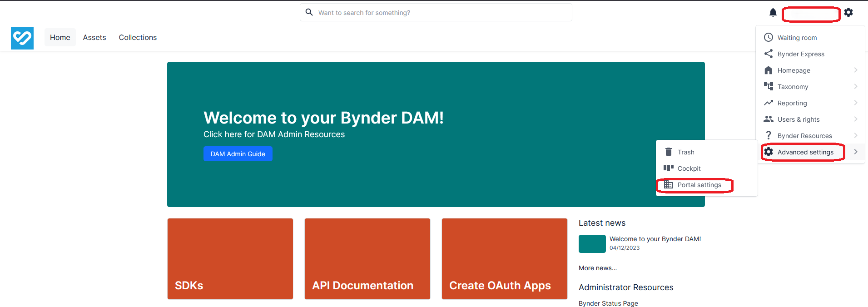Expand the Taxonomy submenu arrow

(x=855, y=87)
